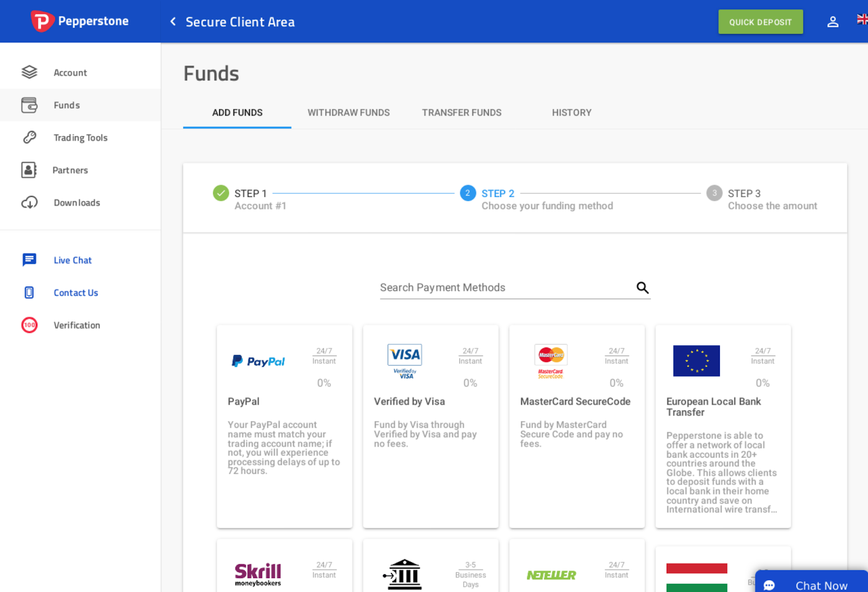This screenshot has height=592, width=868.
Task: Click the Partners contact icon
Action: point(29,170)
